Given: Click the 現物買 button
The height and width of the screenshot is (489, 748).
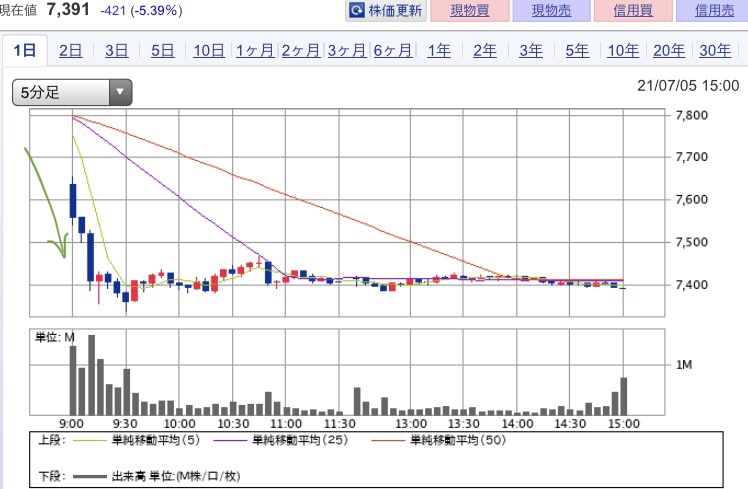Looking at the screenshot, I should point(470,10).
